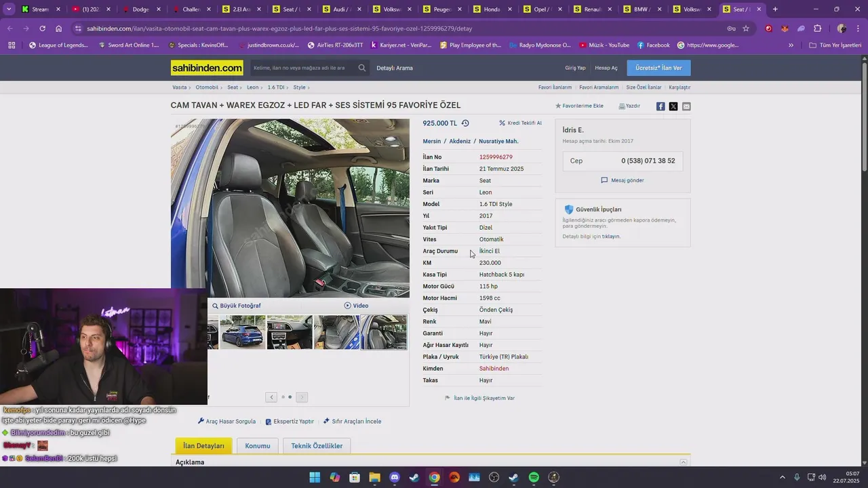The height and width of the screenshot is (488, 868).
Task: Click Mersin location link
Action: pos(432,142)
